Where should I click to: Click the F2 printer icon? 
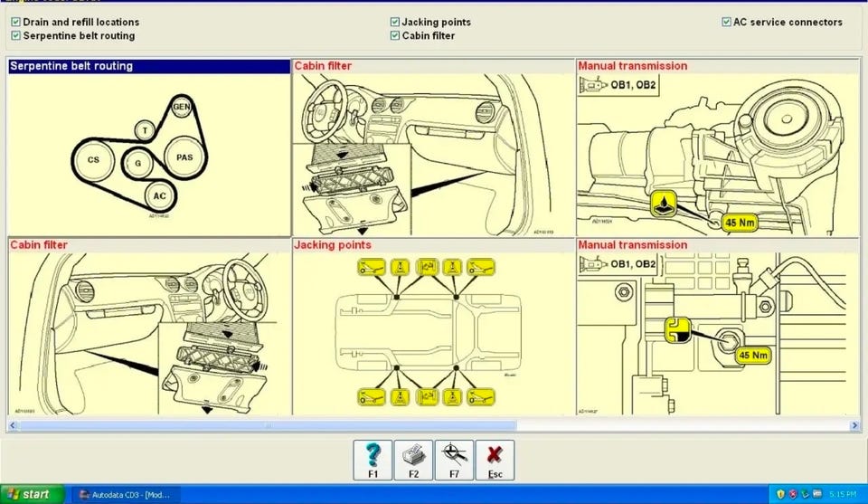[413, 461]
